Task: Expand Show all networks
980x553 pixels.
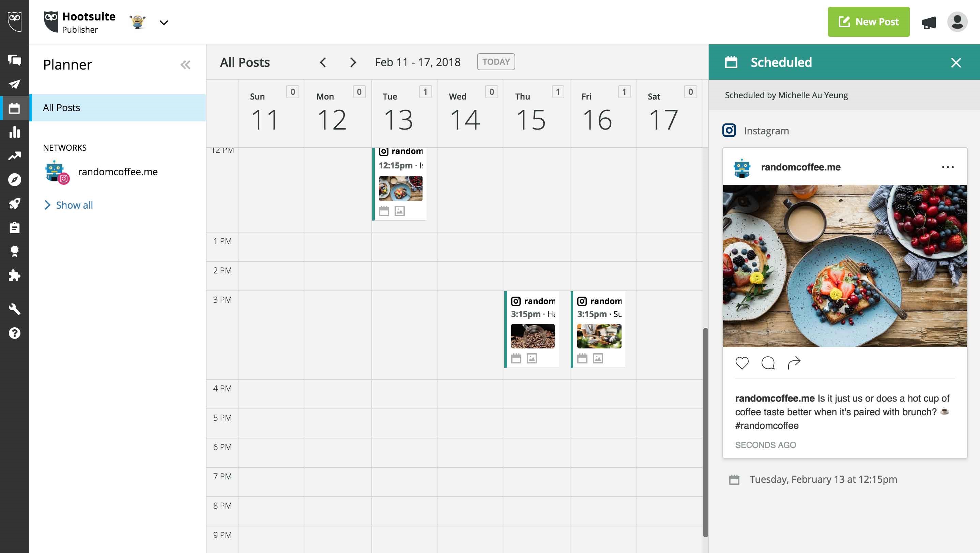Action: click(68, 205)
